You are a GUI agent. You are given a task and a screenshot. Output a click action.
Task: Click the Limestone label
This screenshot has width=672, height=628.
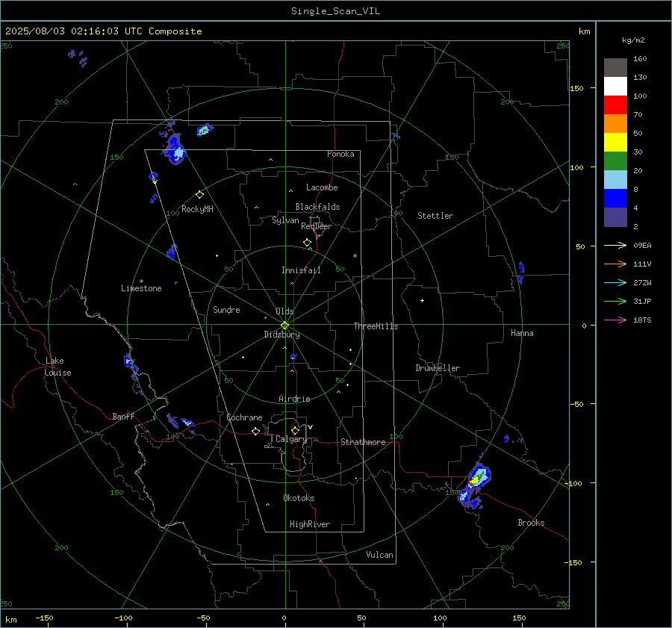[141, 288]
